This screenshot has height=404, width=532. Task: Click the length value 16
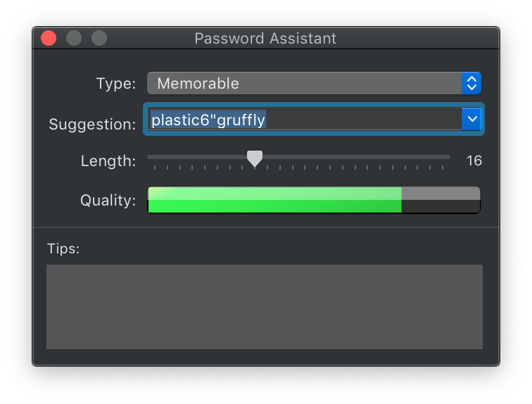coord(474,160)
